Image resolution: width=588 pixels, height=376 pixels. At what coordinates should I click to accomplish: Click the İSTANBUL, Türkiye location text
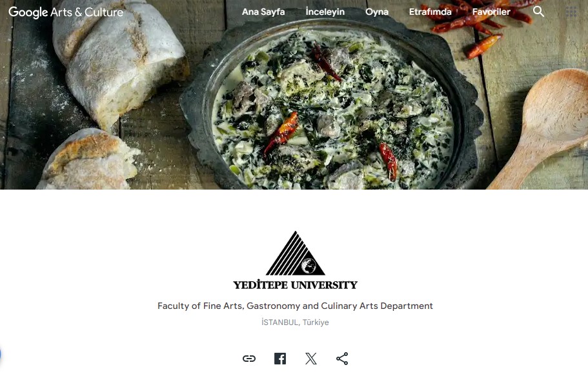pyautogui.click(x=295, y=322)
